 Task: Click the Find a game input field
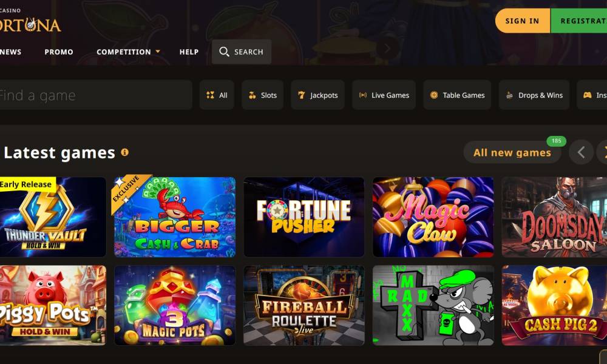click(95, 95)
